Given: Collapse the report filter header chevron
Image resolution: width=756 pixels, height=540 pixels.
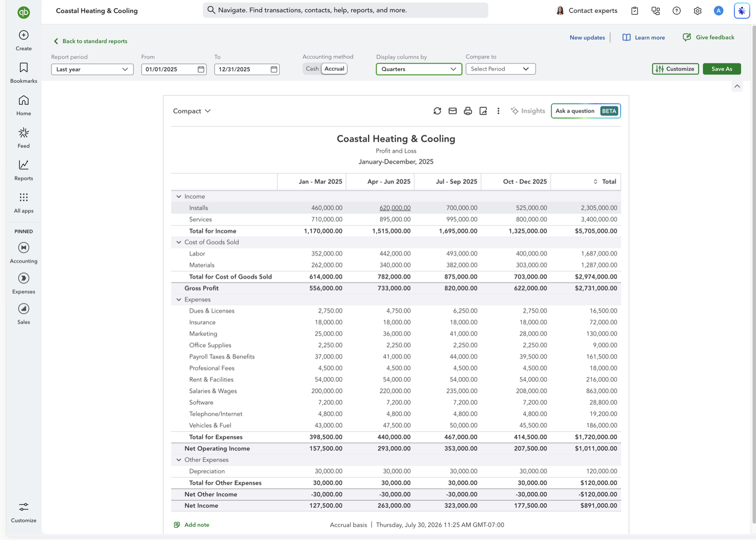Looking at the screenshot, I should pyautogui.click(x=737, y=86).
